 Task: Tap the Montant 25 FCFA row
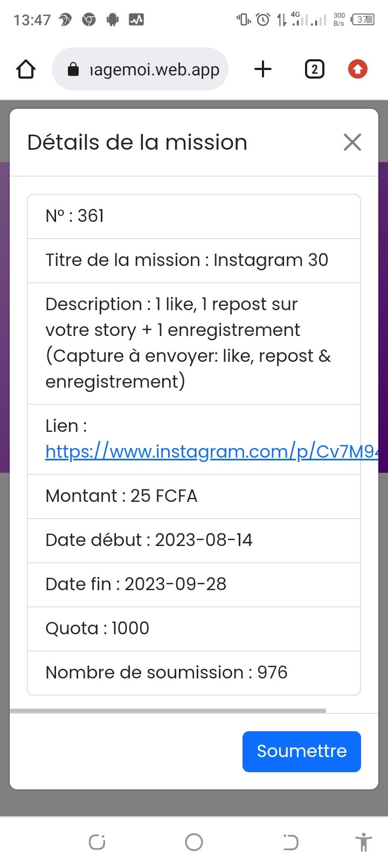pyautogui.click(x=194, y=496)
